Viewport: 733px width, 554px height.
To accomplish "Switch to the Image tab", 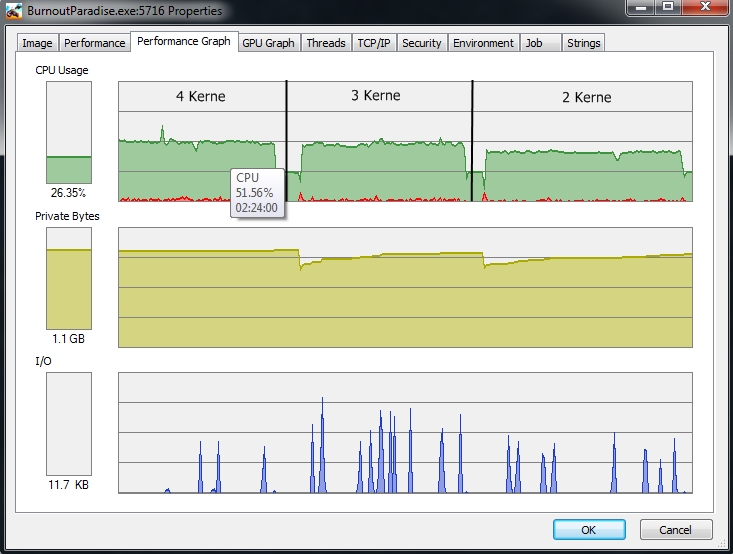I will pos(37,43).
